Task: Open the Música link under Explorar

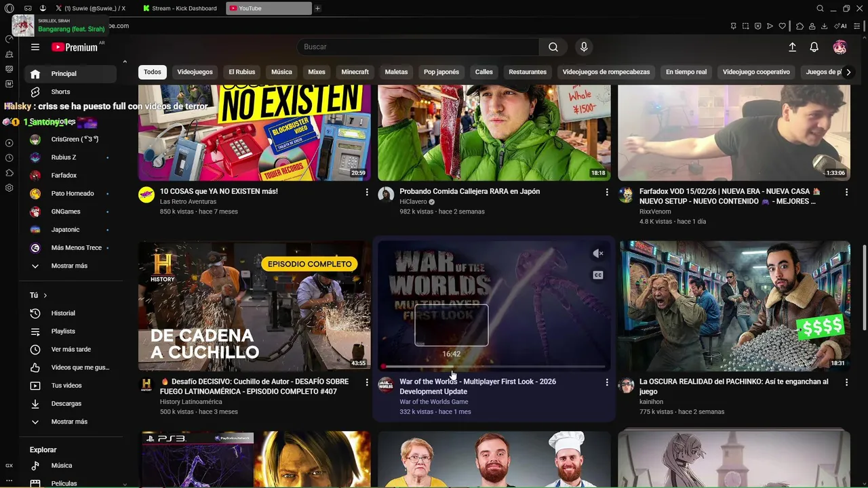Action: (71, 466)
